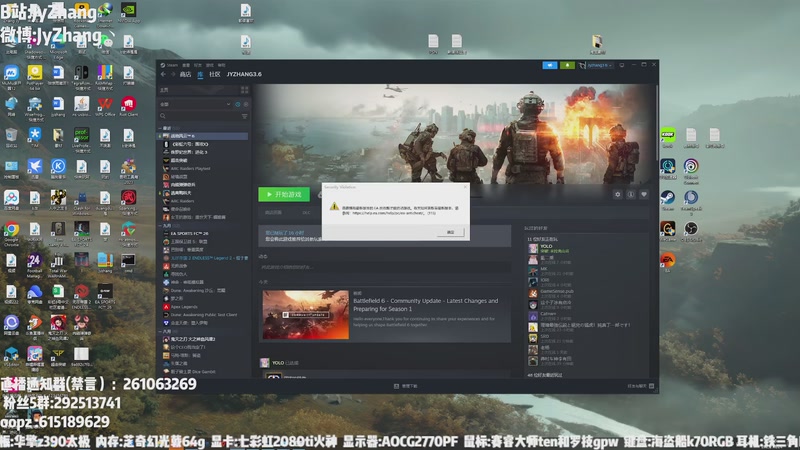Switch to the 库 tab
The height and width of the screenshot is (450, 800).
coord(200,74)
